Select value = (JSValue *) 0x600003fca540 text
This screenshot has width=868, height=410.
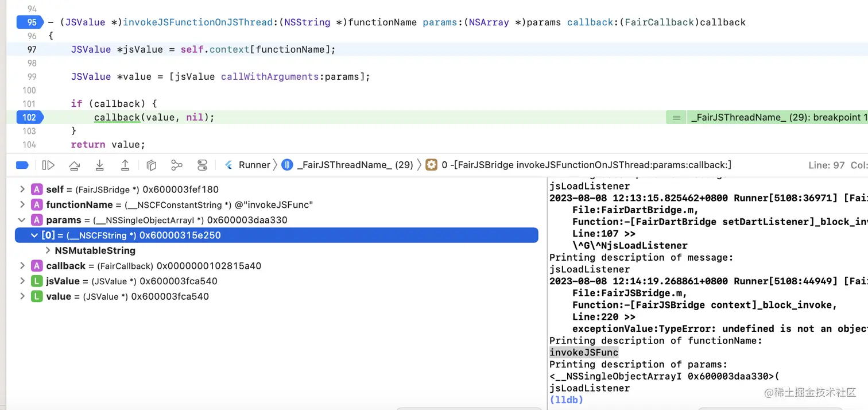[127, 296]
